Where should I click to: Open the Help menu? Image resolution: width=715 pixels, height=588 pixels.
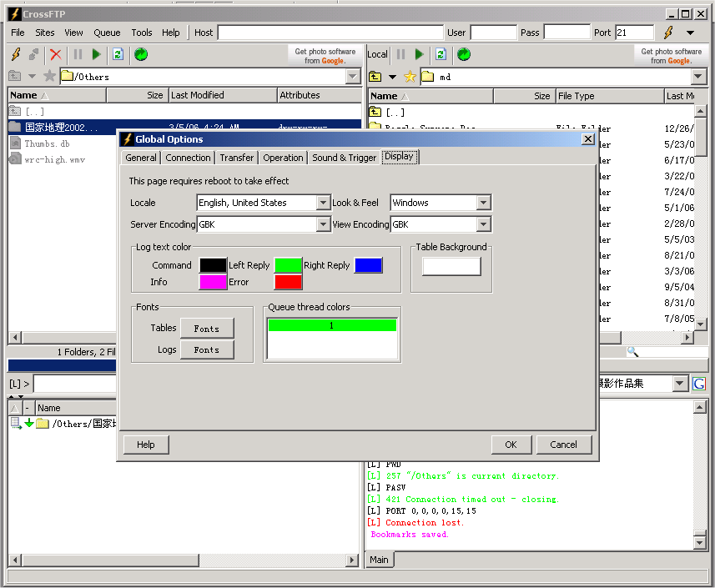pos(171,33)
